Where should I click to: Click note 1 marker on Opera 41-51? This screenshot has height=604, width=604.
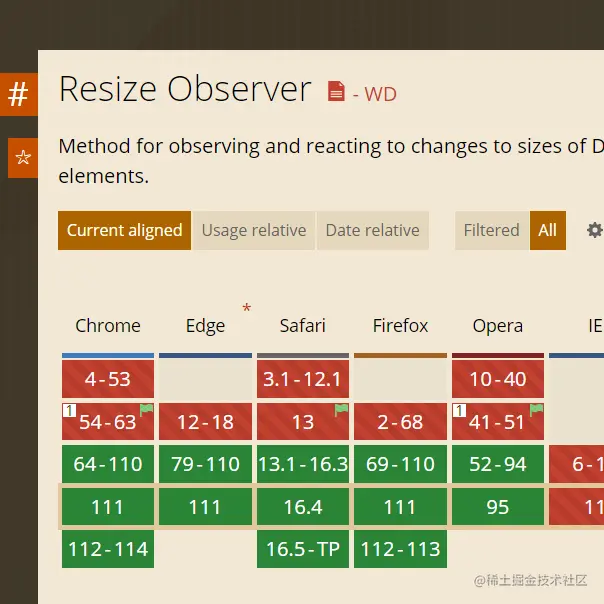click(x=459, y=410)
